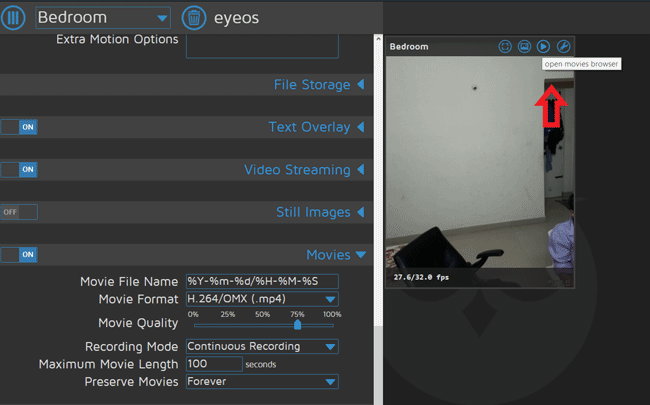Open the Preserve Movies dropdown
Image resolution: width=650 pixels, height=405 pixels.
(x=262, y=381)
